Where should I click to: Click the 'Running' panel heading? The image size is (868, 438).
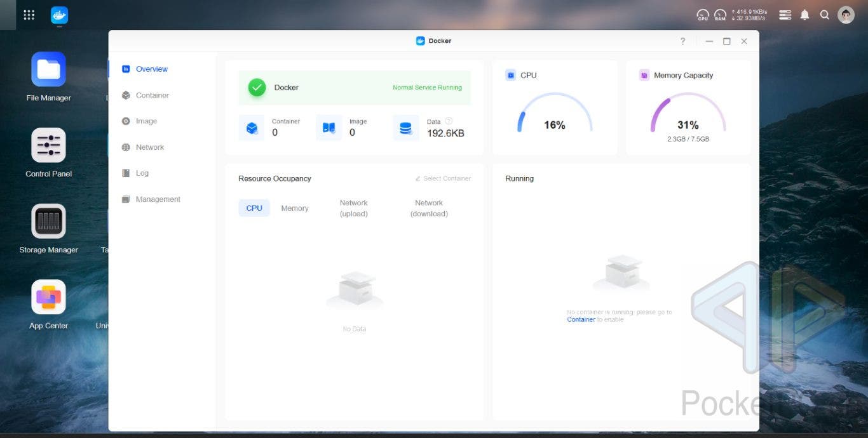[x=519, y=178]
